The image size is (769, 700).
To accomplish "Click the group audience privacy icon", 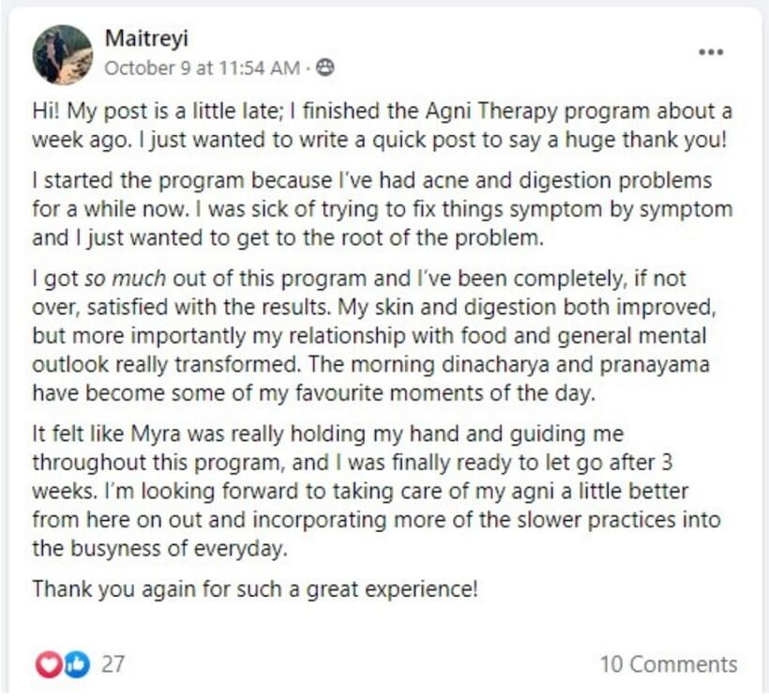I will tap(324, 68).
